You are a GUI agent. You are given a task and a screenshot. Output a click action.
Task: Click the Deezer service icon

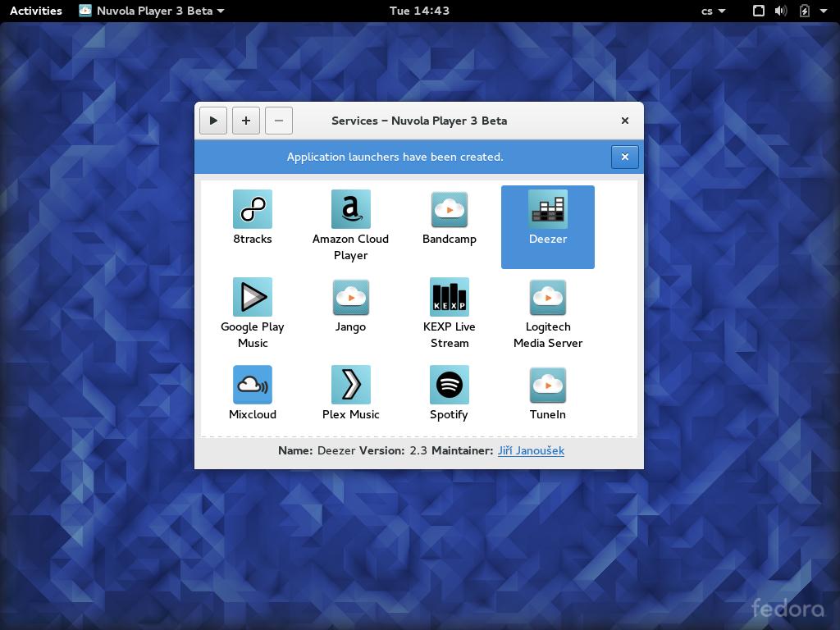pyautogui.click(x=547, y=209)
